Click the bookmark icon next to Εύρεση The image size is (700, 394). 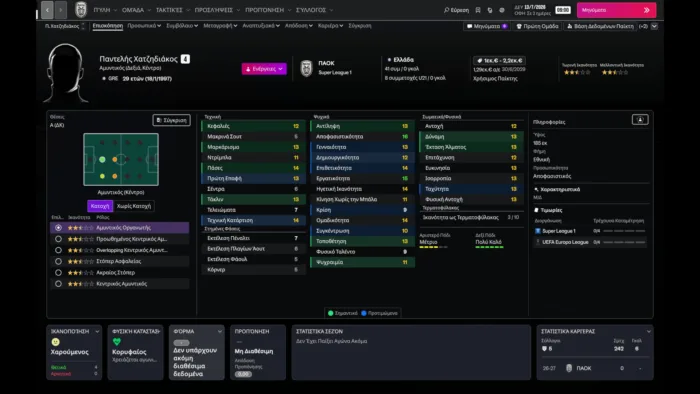478,10
